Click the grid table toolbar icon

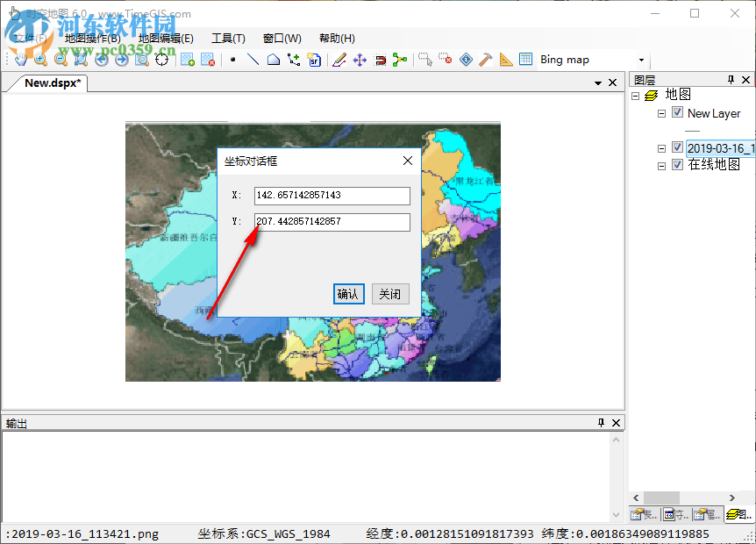pyautogui.click(x=525, y=59)
